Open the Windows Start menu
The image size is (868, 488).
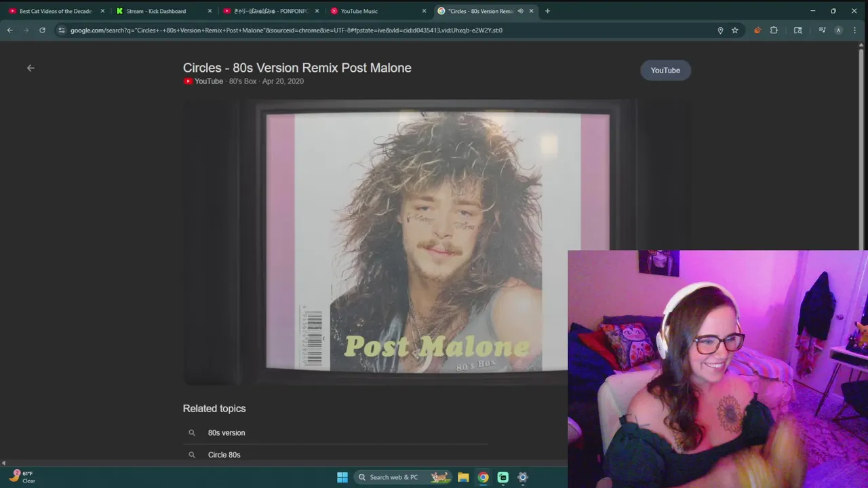click(342, 477)
